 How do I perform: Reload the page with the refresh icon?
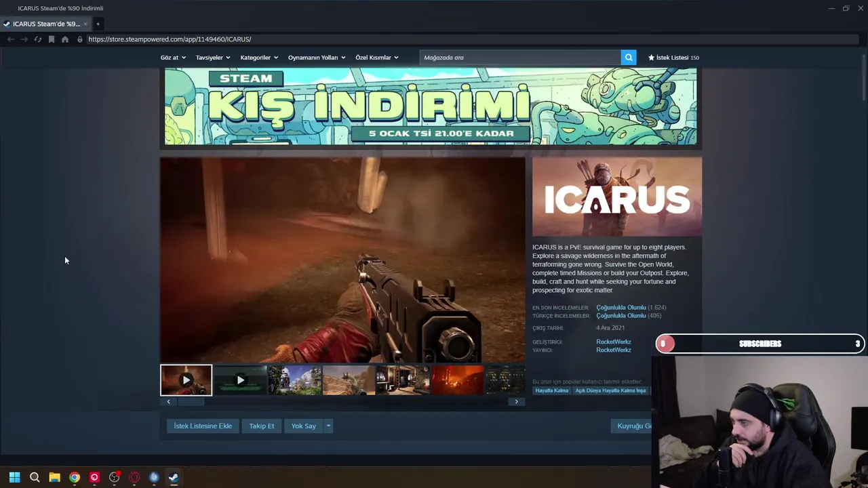click(x=38, y=39)
